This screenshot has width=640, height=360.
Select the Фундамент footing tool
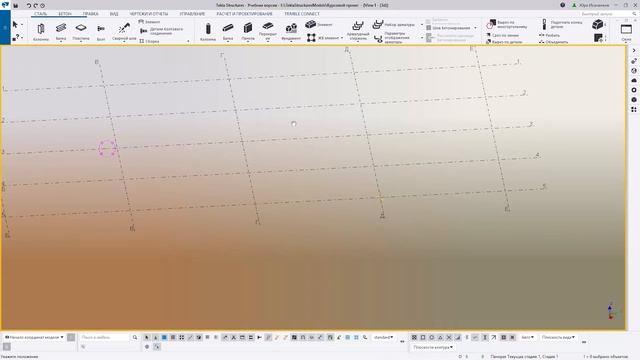pyautogui.click(x=291, y=32)
